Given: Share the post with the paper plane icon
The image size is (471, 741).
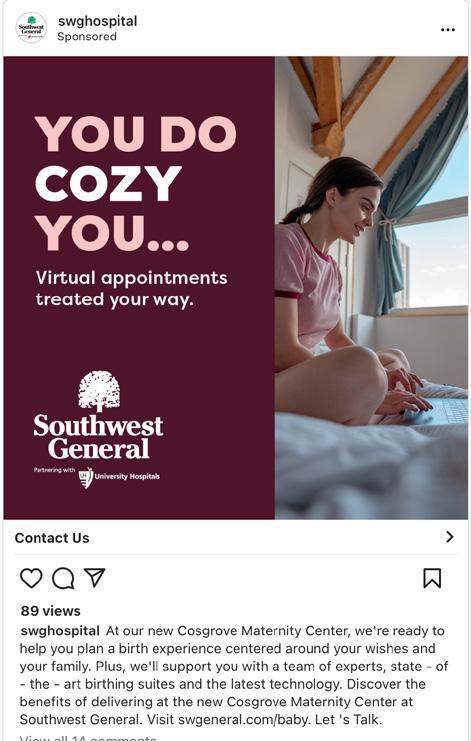Looking at the screenshot, I should [94, 577].
